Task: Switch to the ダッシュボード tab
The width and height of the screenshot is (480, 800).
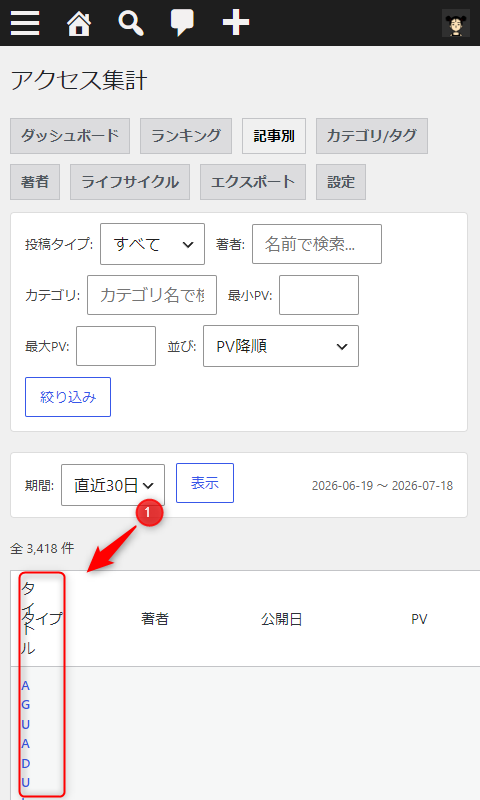Action: click(x=70, y=136)
